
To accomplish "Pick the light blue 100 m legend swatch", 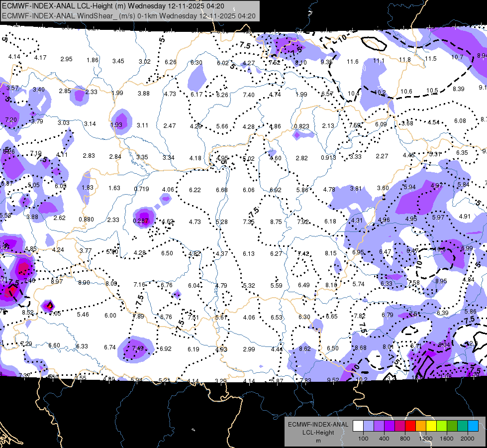I will pos(369,426).
